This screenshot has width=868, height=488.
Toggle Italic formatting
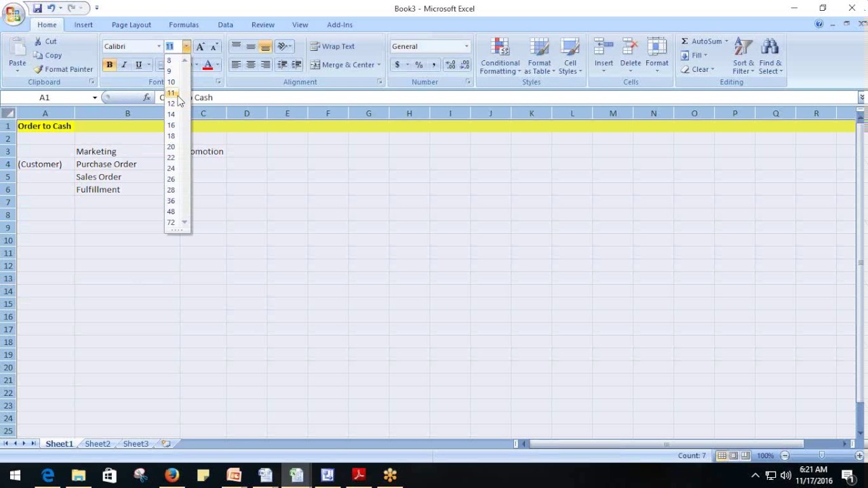coord(124,64)
